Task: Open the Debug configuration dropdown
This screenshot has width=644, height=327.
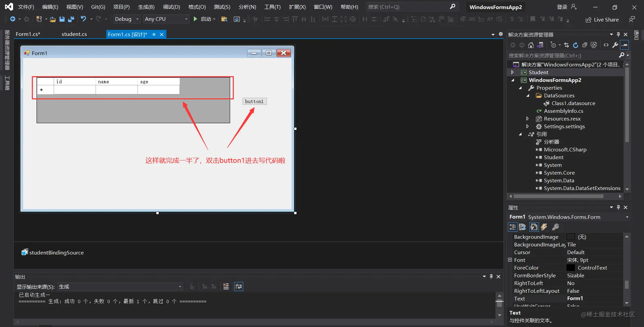Action: tap(127, 19)
